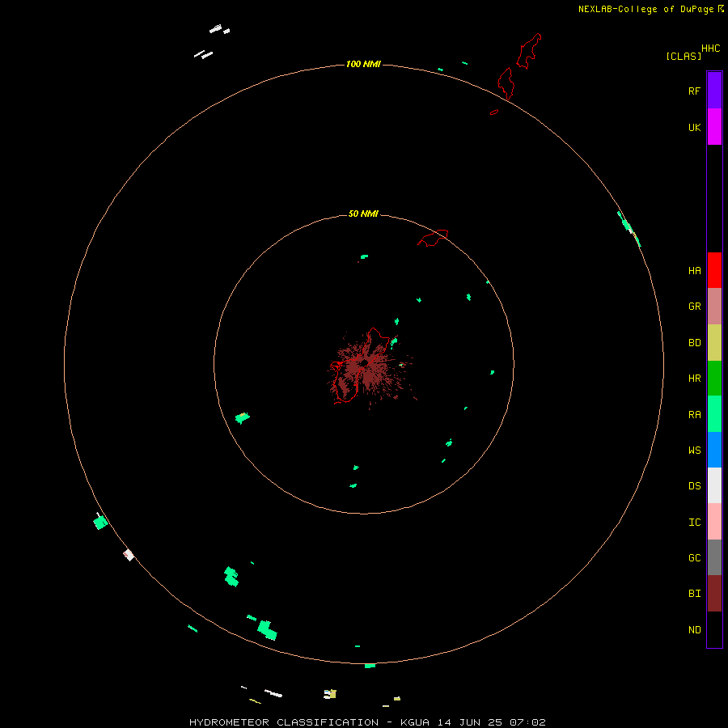Click the RA light green legend swatch
This screenshot has height=728, width=728.
point(714,413)
